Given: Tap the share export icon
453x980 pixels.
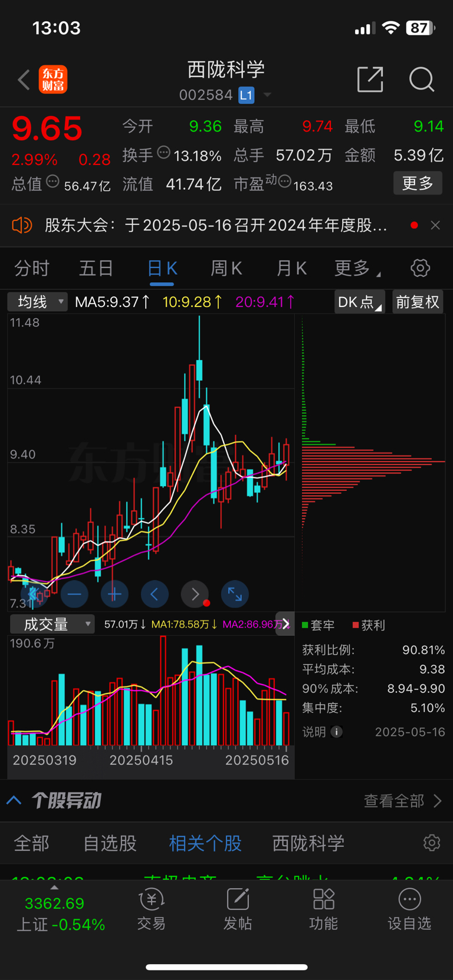Looking at the screenshot, I should click(370, 79).
